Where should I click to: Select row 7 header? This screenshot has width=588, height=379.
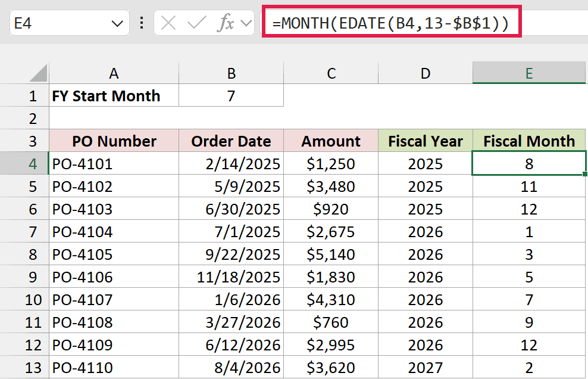tap(24, 231)
